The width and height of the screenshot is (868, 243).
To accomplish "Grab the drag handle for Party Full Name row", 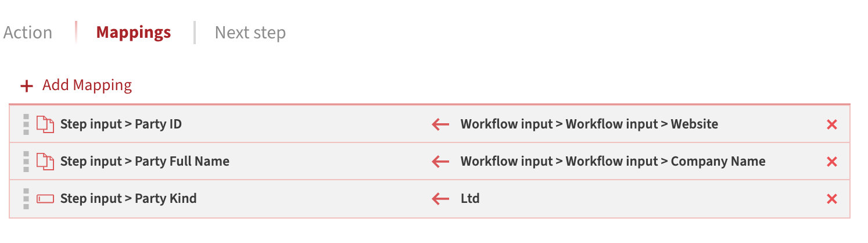I will (x=26, y=161).
